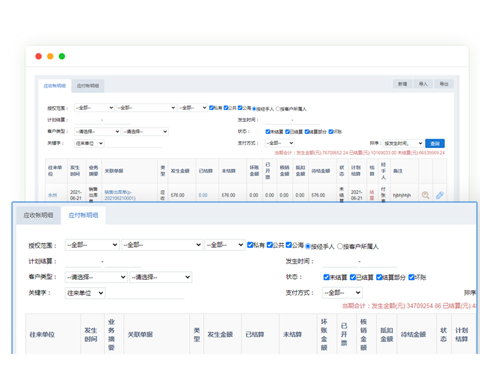Toggle 公海 checkbox in the back window
This screenshot has height=372, width=480.
pos(240,108)
